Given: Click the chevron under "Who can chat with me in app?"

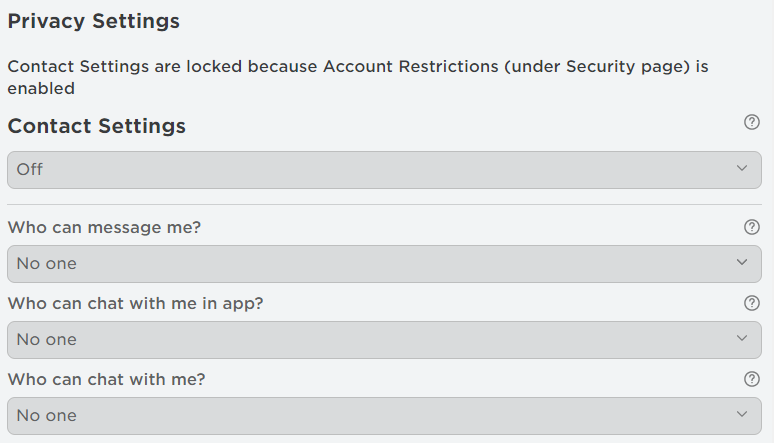Looking at the screenshot, I should [741, 339].
